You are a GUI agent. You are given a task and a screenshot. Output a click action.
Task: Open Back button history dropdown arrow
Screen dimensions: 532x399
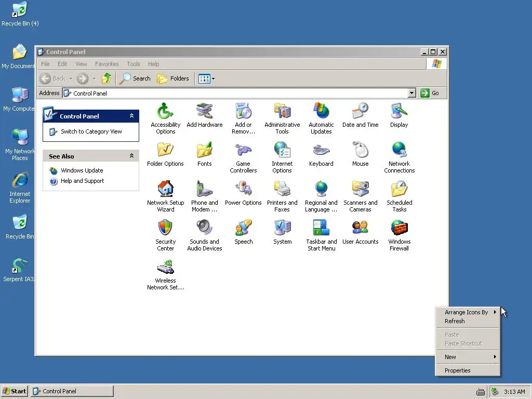71,79
